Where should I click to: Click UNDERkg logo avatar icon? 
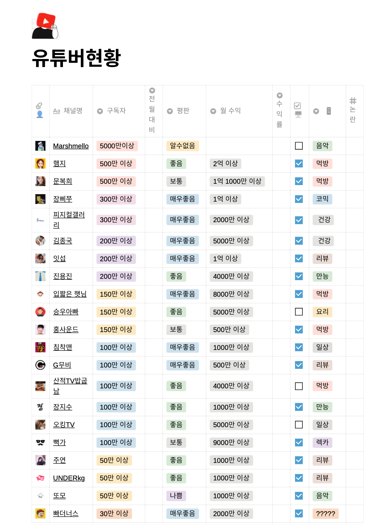click(x=40, y=478)
